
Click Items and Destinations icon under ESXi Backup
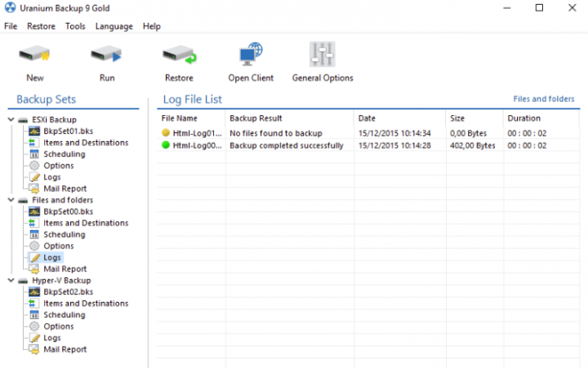[x=33, y=143]
